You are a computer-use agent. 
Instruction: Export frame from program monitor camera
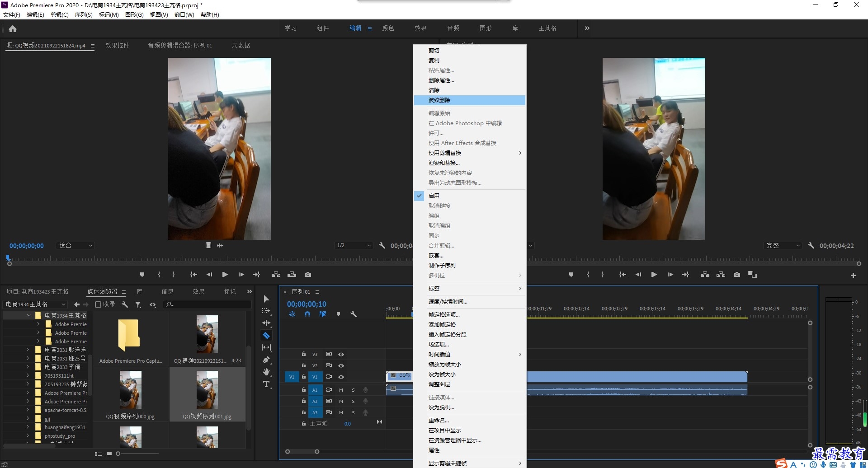click(737, 274)
